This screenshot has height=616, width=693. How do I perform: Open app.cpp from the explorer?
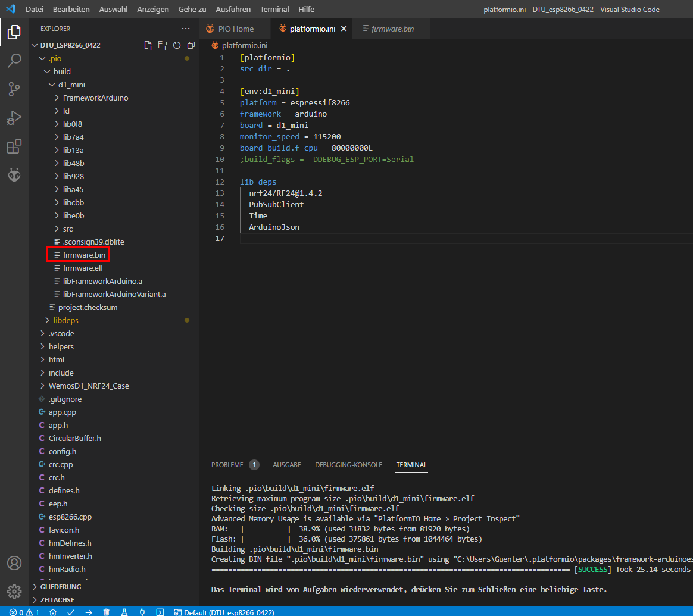click(x=63, y=412)
